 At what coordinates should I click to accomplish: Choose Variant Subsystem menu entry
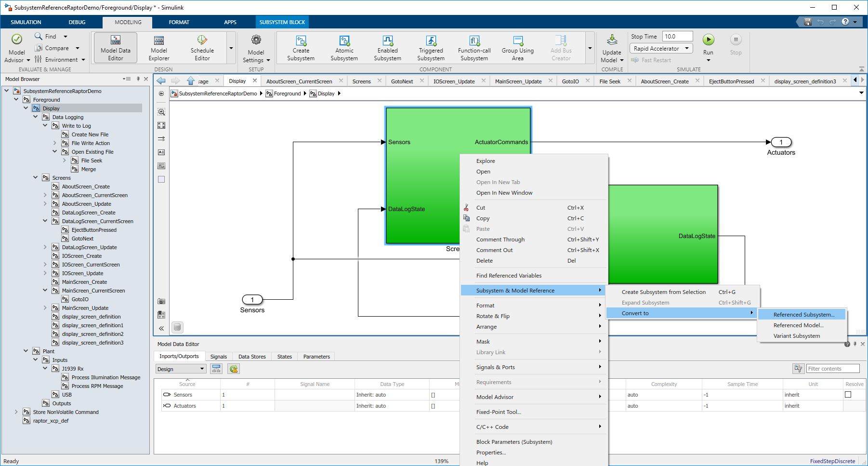pos(802,336)
